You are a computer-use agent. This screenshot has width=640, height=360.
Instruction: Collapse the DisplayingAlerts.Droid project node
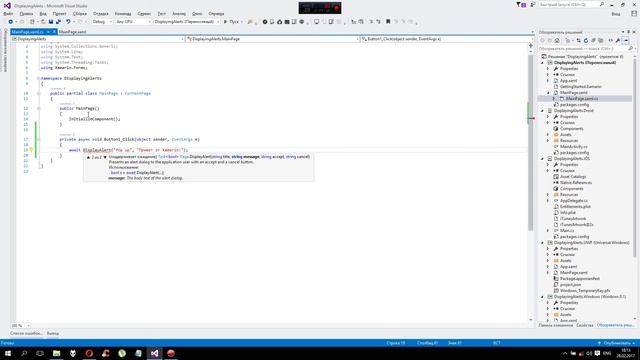542,111
